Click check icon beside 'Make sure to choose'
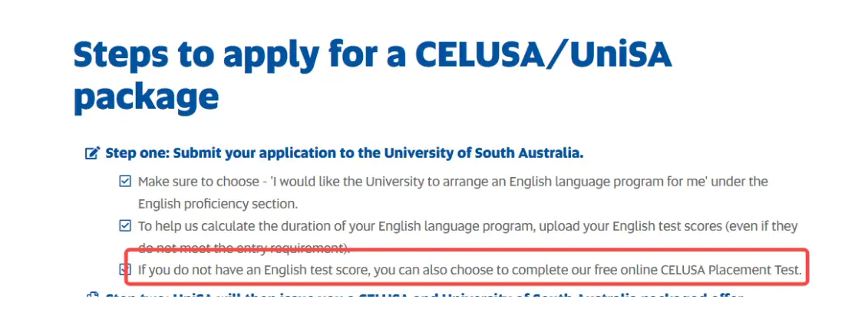Image resolution: width=868 pixels, height=335 pixels. tap(125, 182)
